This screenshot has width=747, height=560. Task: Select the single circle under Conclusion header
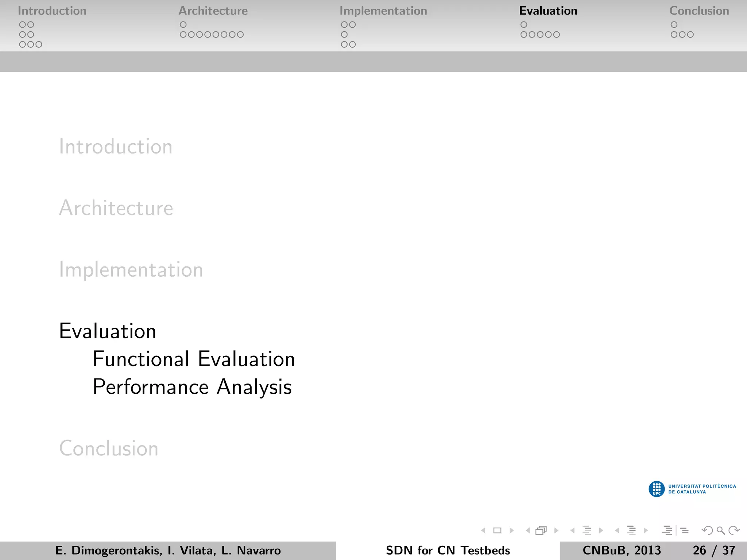[674, 25]
